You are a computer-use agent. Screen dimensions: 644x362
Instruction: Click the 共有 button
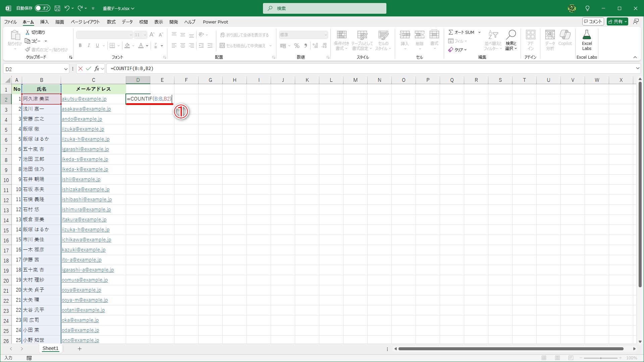[x=617, y=21]
